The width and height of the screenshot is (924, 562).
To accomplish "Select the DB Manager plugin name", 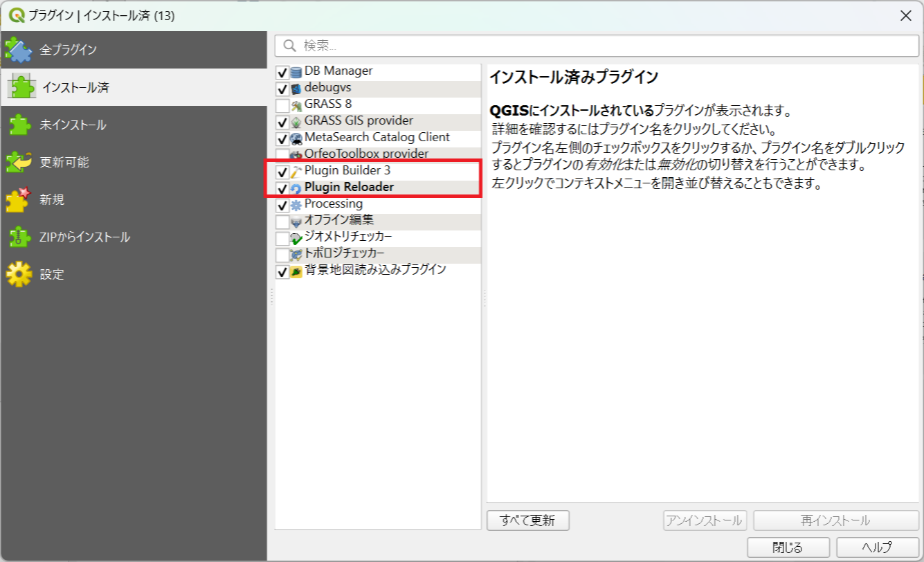I will coord(338,71).
